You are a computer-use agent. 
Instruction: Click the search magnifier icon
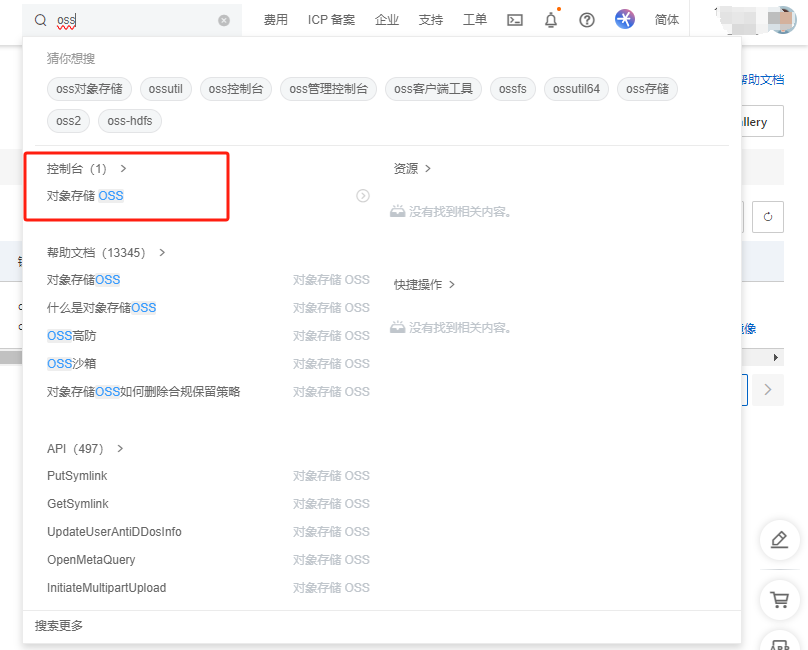tap(40, 20)
